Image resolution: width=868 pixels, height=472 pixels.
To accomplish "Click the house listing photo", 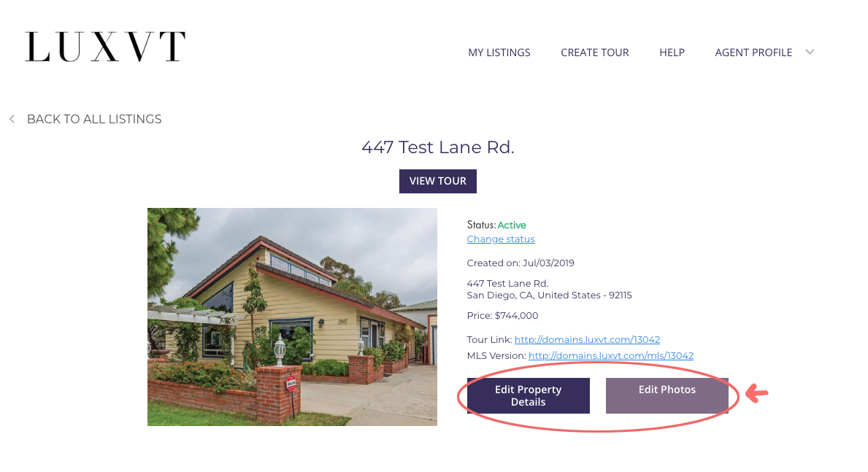I will pos(292,317).
